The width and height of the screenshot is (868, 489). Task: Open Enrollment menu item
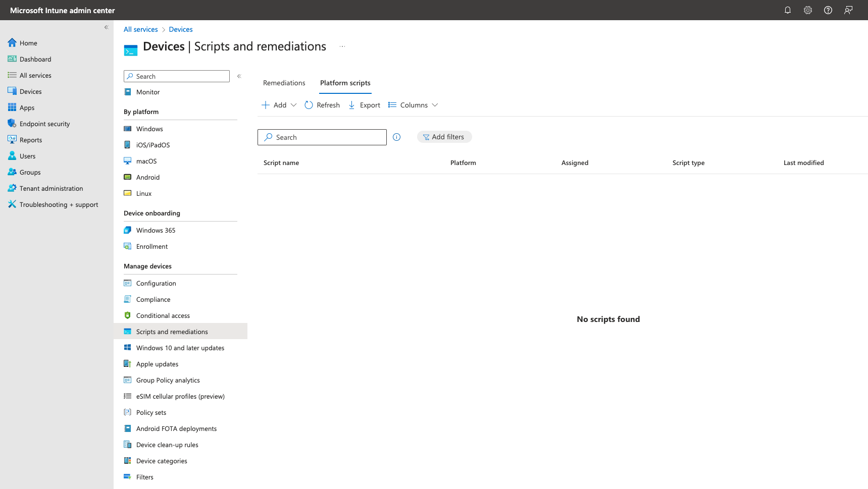tap(152, 246)
